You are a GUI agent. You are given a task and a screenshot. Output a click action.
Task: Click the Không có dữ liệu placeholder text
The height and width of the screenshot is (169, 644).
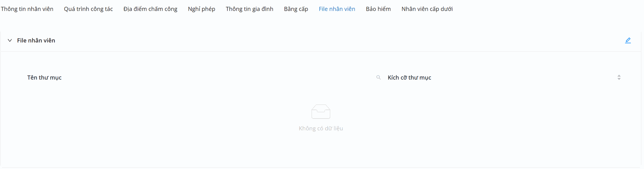[321, 128]
